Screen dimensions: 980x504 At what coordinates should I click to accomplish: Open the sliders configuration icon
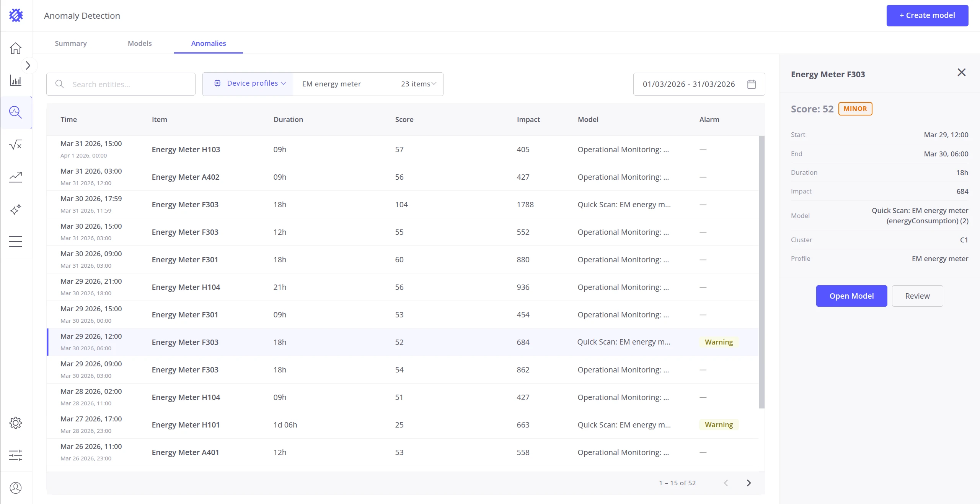16,455
